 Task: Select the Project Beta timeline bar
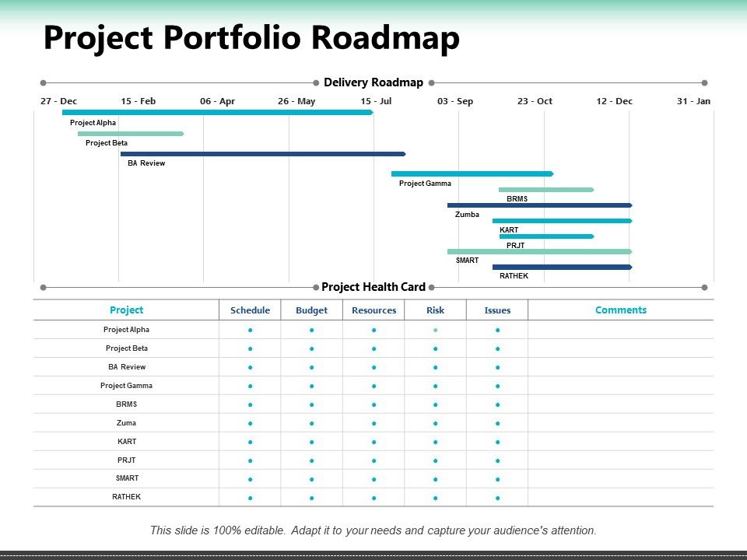pyautogui.click(x=131, y=134)
